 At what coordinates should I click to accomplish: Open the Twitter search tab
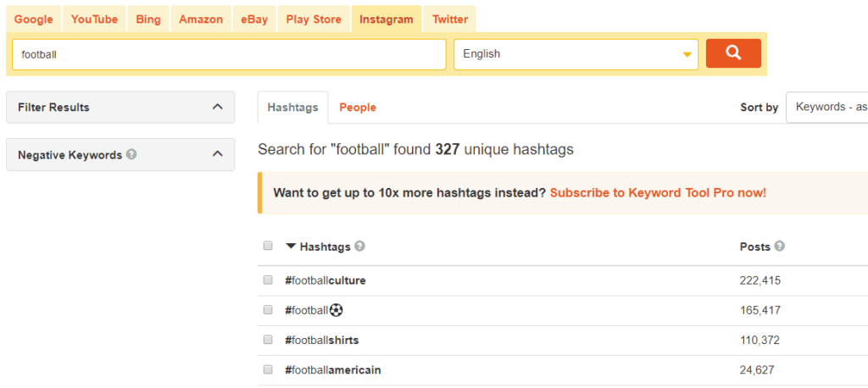tap(450, 19)
